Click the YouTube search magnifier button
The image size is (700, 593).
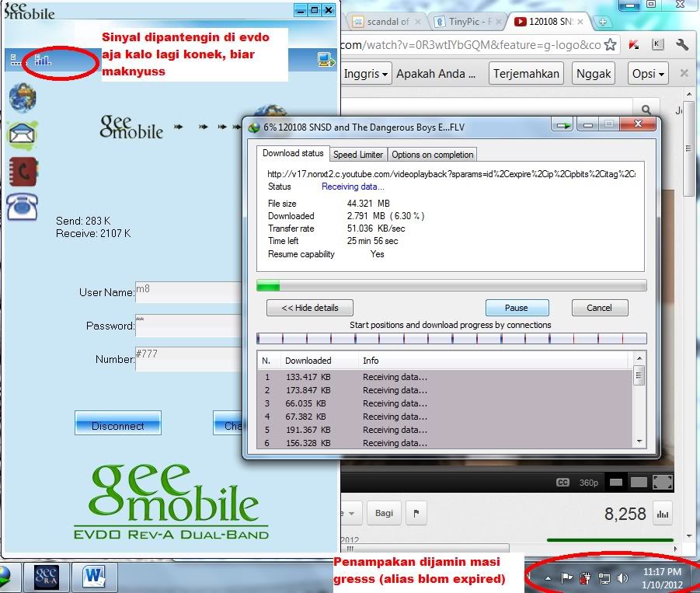point(646,110)
